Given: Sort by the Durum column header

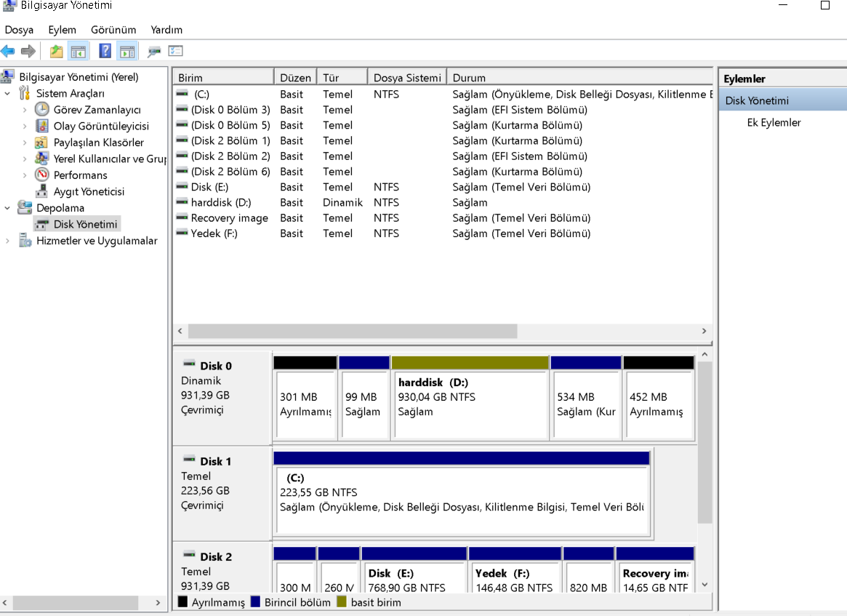Looking at the screenshot, I should (x=579, y=78).
